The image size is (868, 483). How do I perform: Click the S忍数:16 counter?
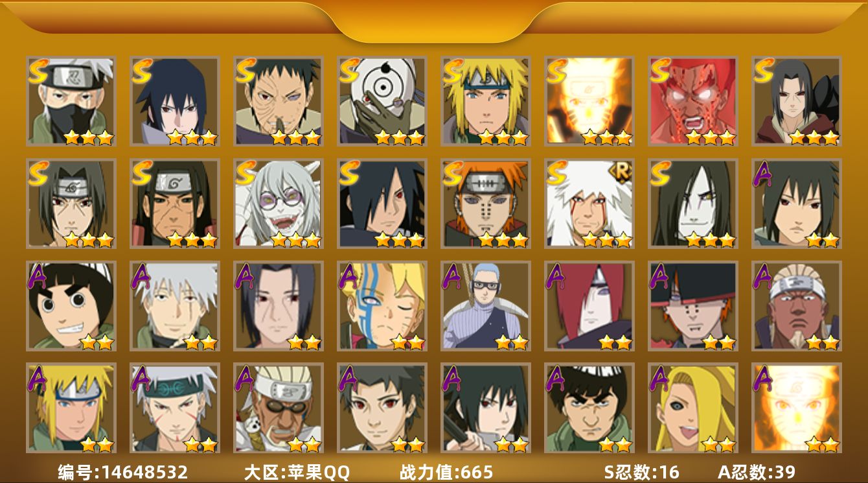click(x=641, y=473)
